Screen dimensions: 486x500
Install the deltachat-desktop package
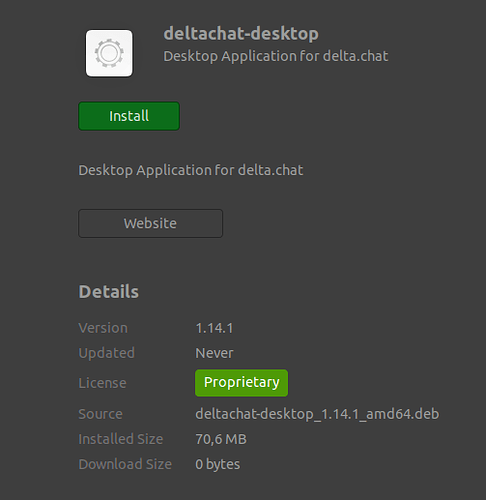click(129, 116)
